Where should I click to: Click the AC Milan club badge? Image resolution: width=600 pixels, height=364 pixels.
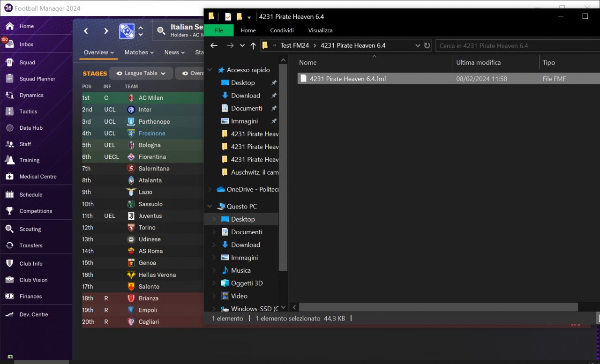131,98
